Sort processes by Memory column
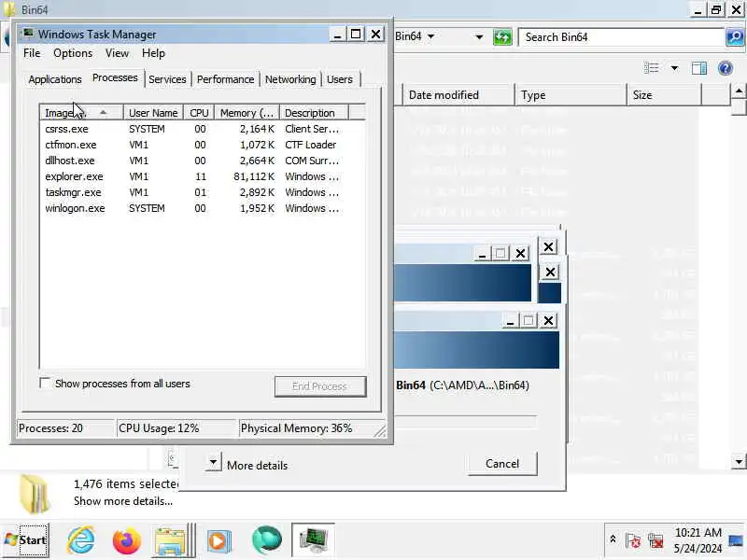Image resolution: width=747 pixels, height=560 pixels. tap(247, 113)
